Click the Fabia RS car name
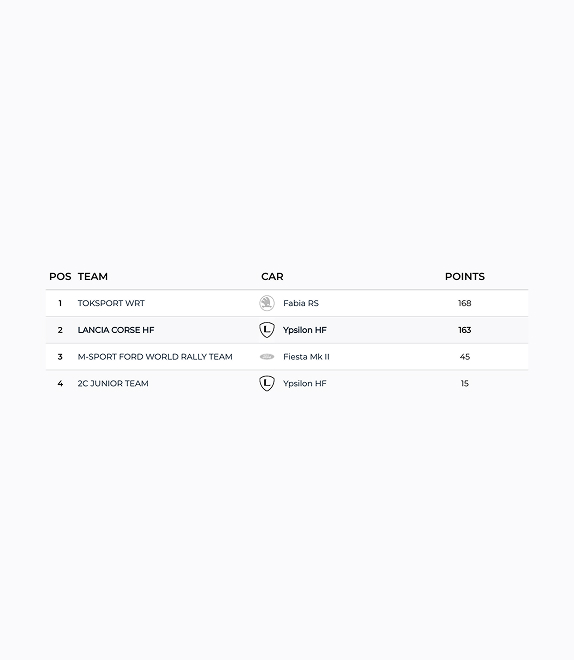 point(301,303)
